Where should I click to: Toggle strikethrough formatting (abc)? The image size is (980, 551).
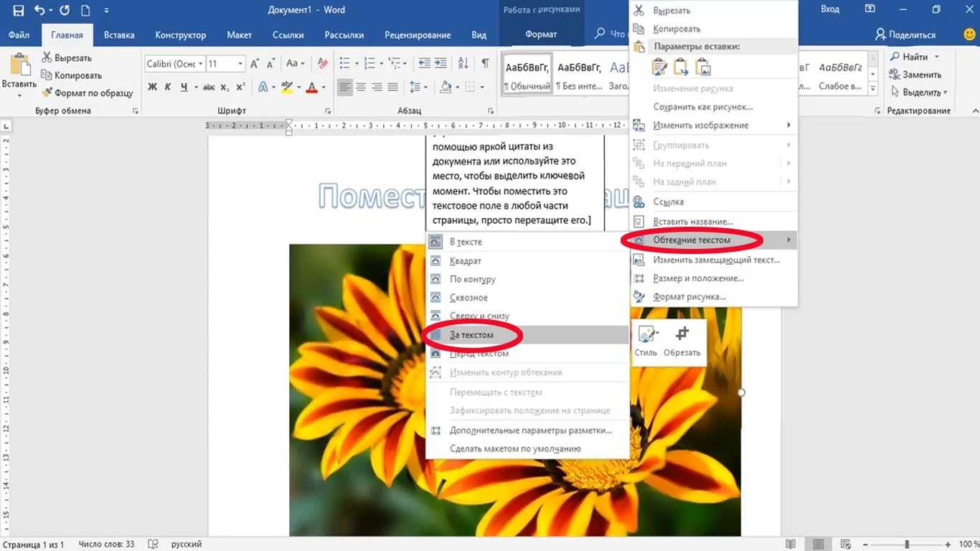[x=209, y=87]
